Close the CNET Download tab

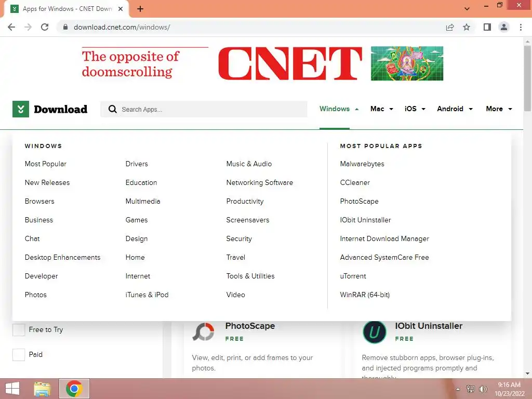121,9
